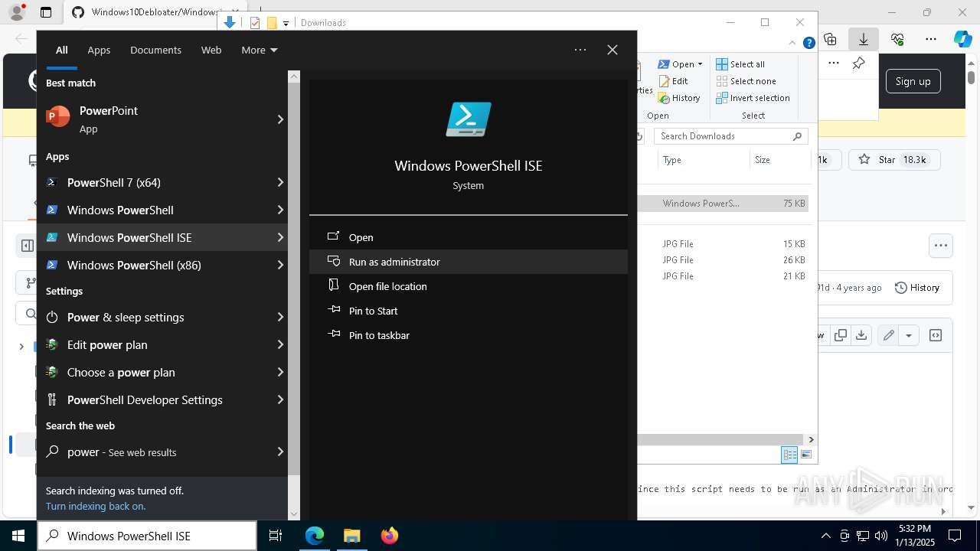Image resolution: width=980 pixels, height=551 pixels.
Task: Open the notification center
Action: 955,536
